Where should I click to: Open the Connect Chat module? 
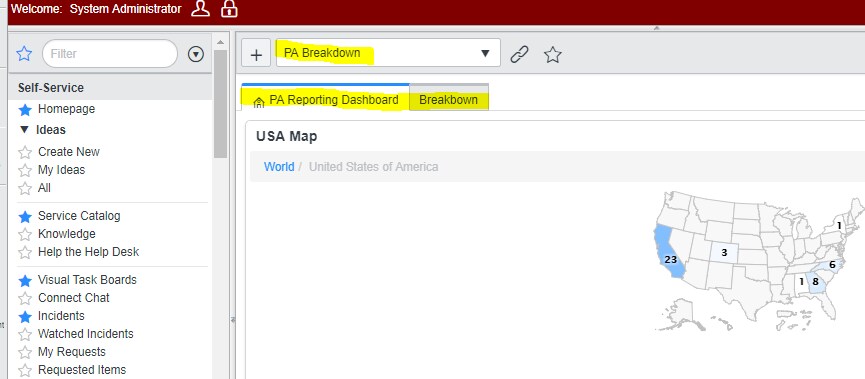pyautogui.click(x=74, y=298)
